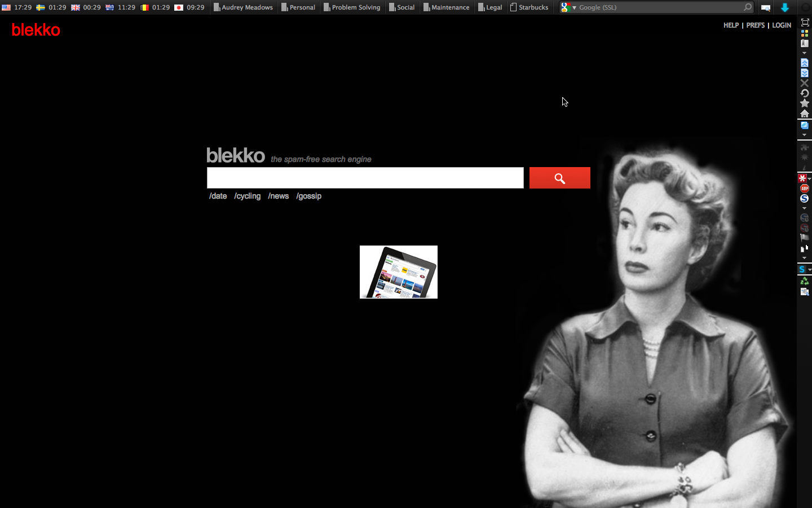Select the /cycling slashtag
The height and width of the screenshot is (508, 812).
[248, 196]
